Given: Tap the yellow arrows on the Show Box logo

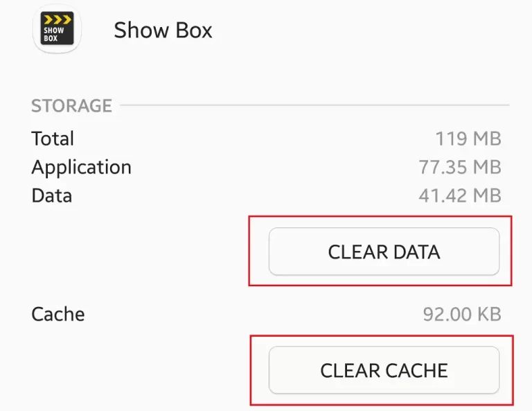Looking at the screenshot, I should coord(57,19).
